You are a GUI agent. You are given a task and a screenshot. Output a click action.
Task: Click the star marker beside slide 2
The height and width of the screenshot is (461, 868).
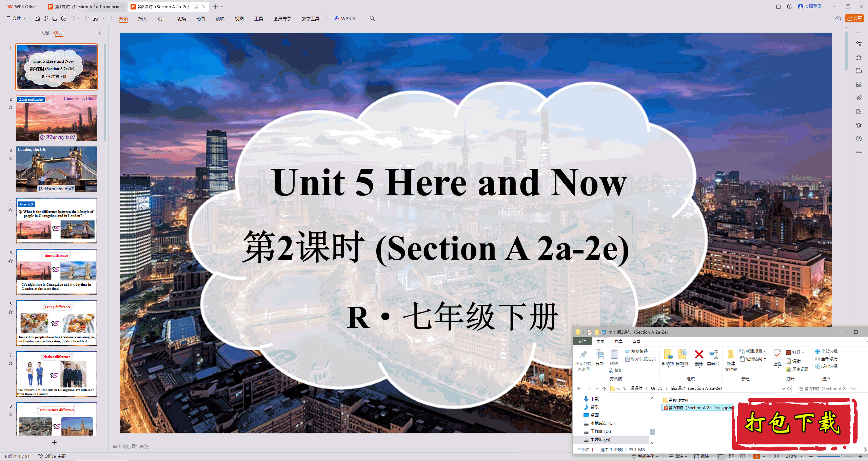[11, 107]
